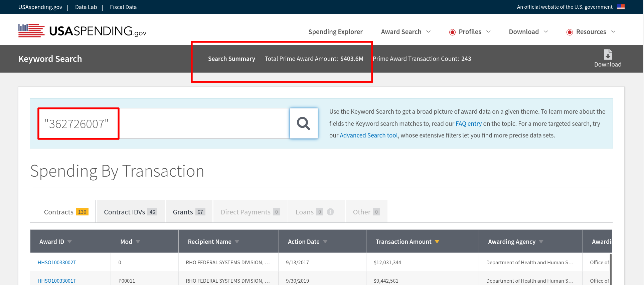Sort by Award ID column arrow

[x=69, y=242]
